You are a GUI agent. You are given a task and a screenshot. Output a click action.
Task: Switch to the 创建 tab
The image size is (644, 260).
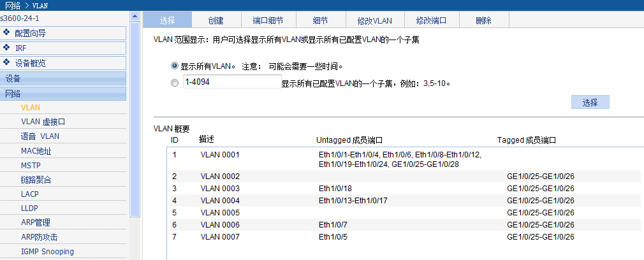pyautogui.click(x=216, y=20)
